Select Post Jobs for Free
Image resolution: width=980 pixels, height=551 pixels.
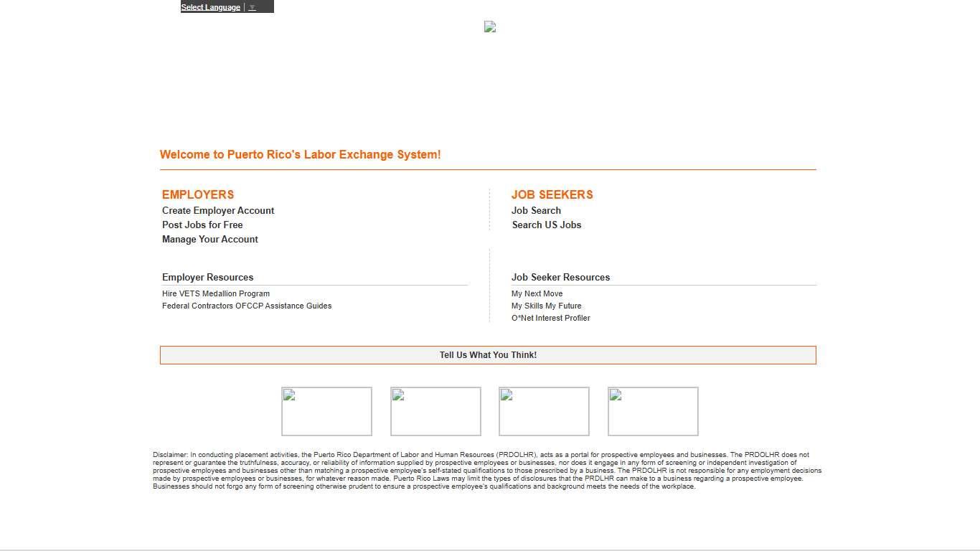coord(202,225)
